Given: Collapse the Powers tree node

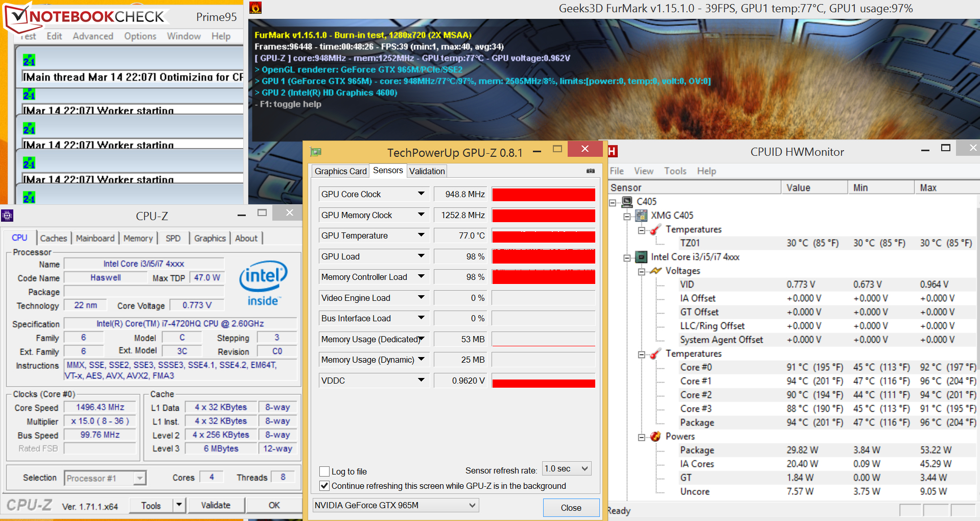Looking at the screenshot, I should pyautogui.click(x=641, y=437).
